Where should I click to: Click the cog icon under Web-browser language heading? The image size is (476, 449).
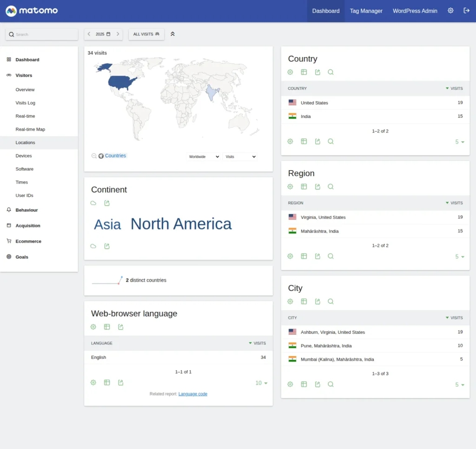(x=93, y=327)
